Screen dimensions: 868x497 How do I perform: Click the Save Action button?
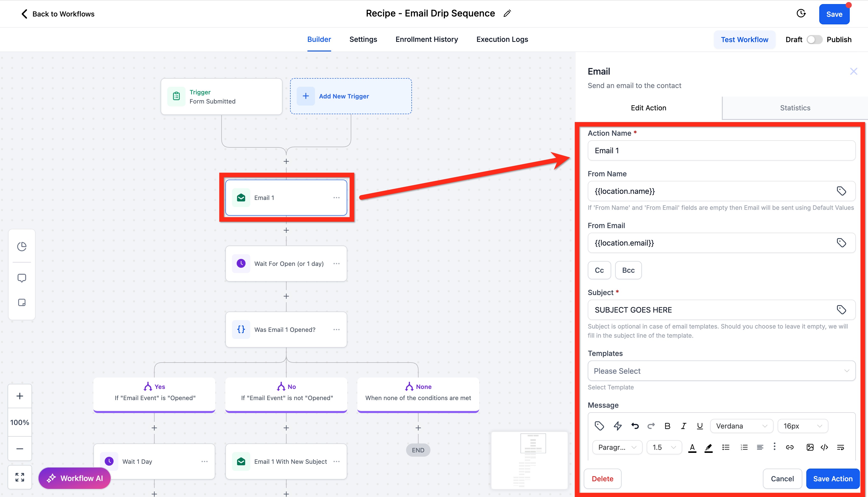point(832,478)
